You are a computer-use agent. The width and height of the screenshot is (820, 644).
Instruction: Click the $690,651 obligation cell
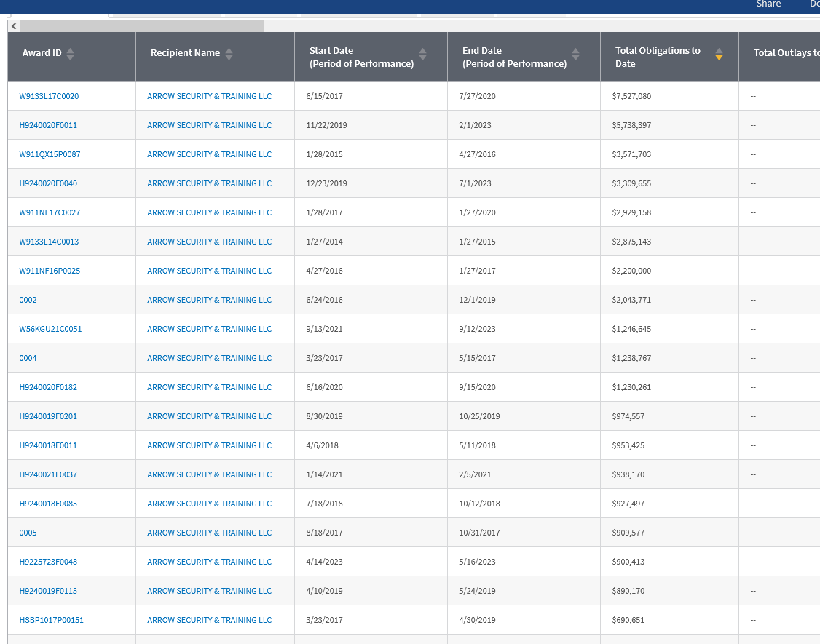628,620
